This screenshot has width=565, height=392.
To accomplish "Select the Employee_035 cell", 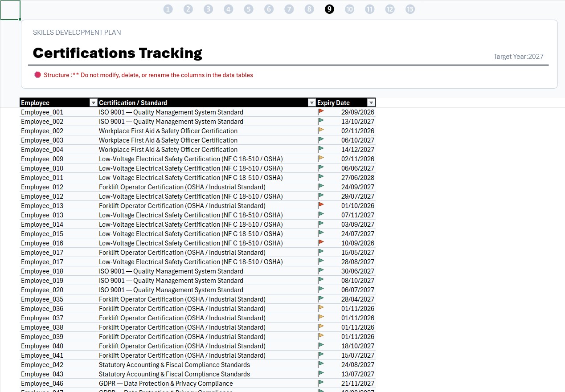I will tap(59, 299).
